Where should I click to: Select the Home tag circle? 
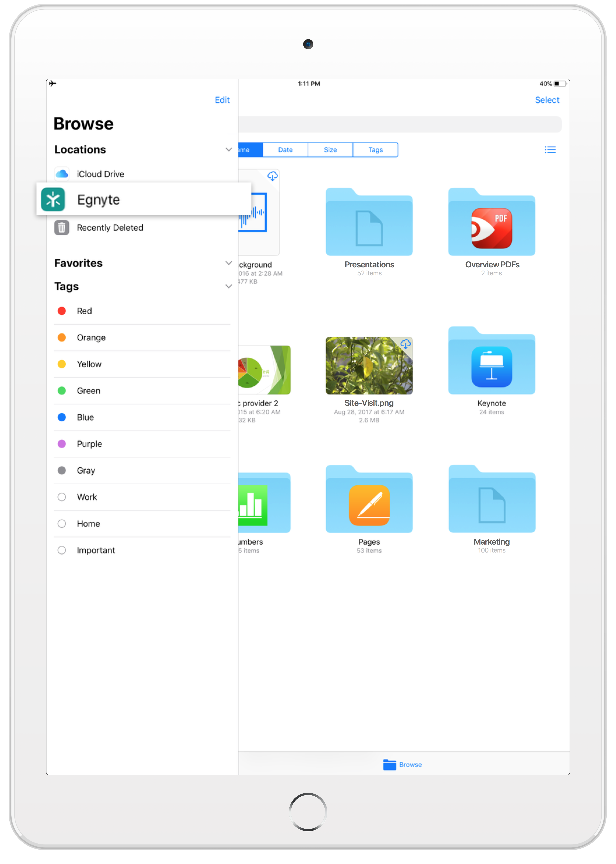pyautogui.click(x=62, y=523)
